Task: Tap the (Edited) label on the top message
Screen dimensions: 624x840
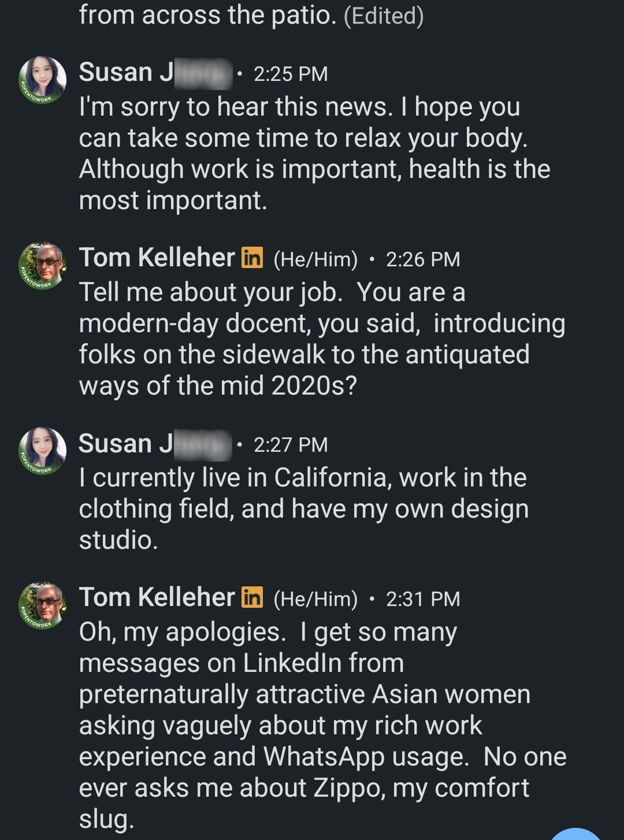Action: click(384, 16)
